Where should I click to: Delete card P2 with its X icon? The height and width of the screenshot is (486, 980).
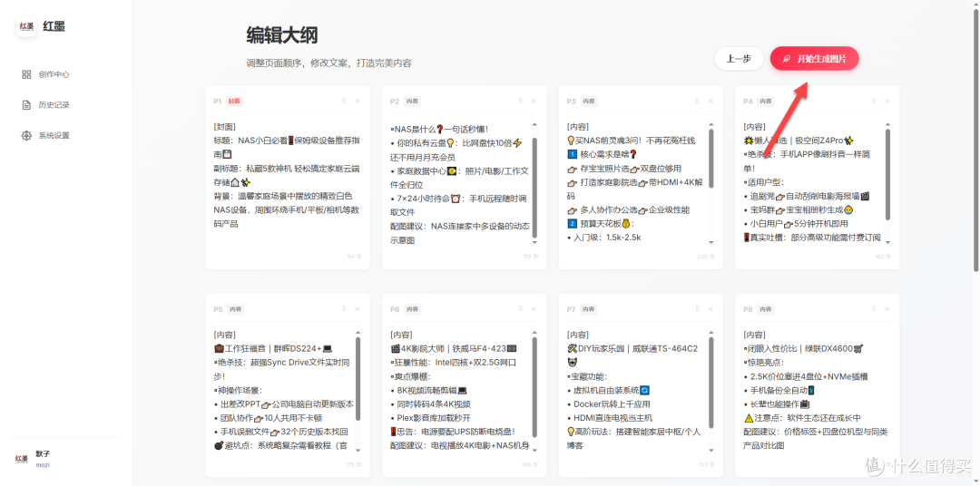(x=534, y=101)
